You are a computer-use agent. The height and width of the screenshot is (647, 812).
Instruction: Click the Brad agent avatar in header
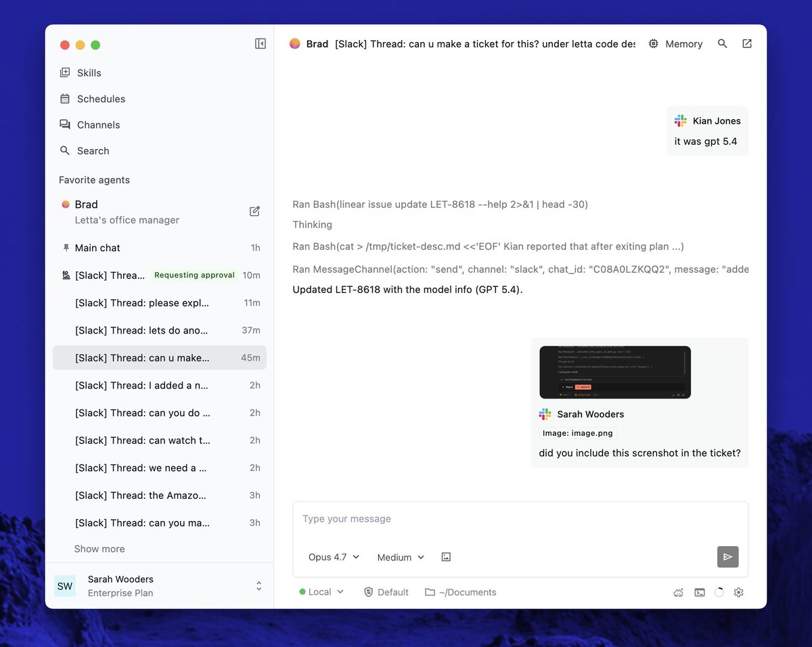click(295, 43)
